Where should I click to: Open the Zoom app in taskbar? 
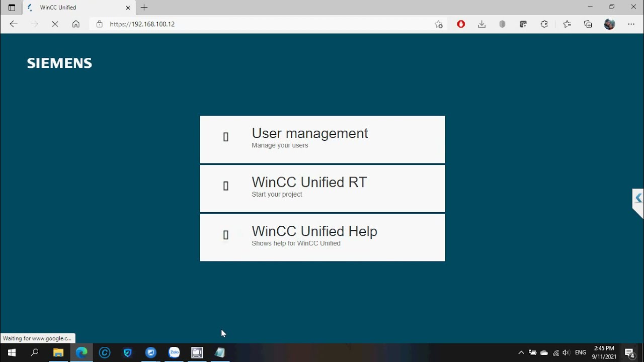(151, 352)
